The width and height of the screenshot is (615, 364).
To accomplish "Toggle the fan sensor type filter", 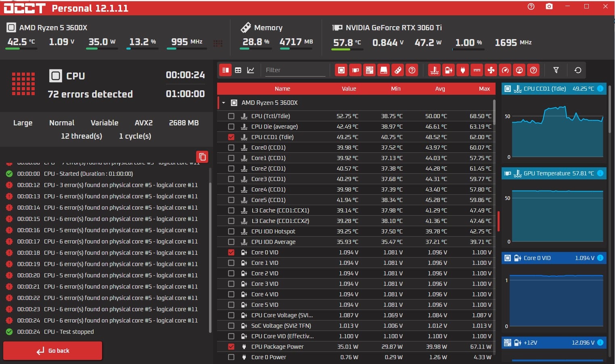I will (491, 70).
